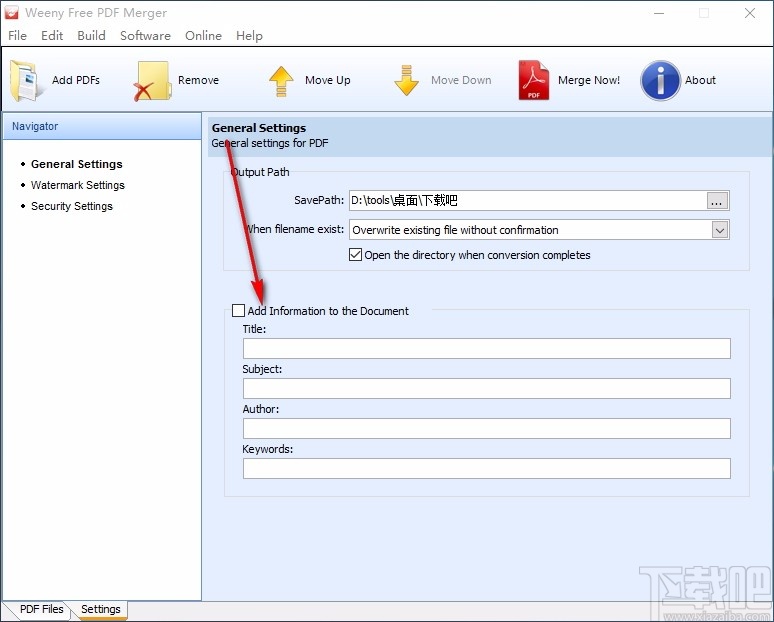Browse for SavePath with the ellipsis button

[x=717, y=201]
